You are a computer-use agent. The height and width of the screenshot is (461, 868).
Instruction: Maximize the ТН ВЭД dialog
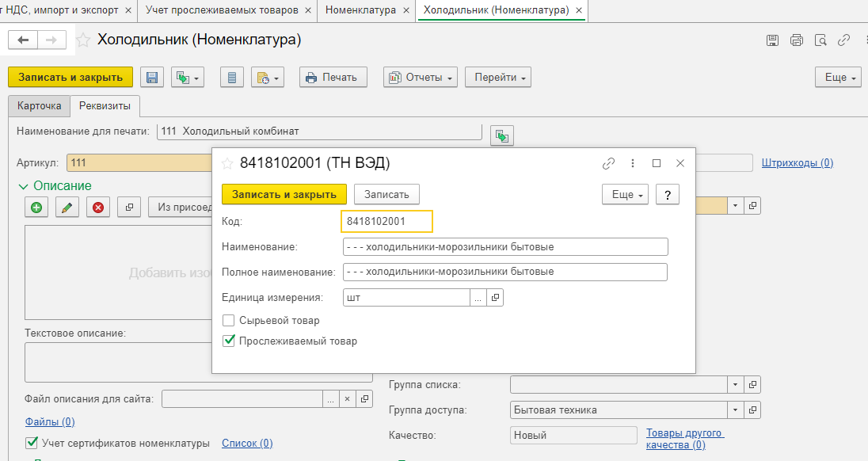(657, 163)
